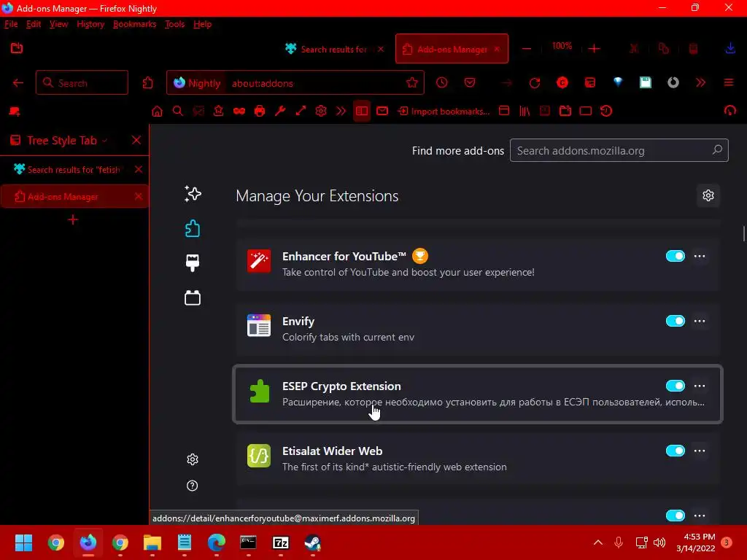The height and width of the screenshot is (560, 747).
Task: Click Import bookmarks... button
Action: pyautogui.click(x=444, y=112)
